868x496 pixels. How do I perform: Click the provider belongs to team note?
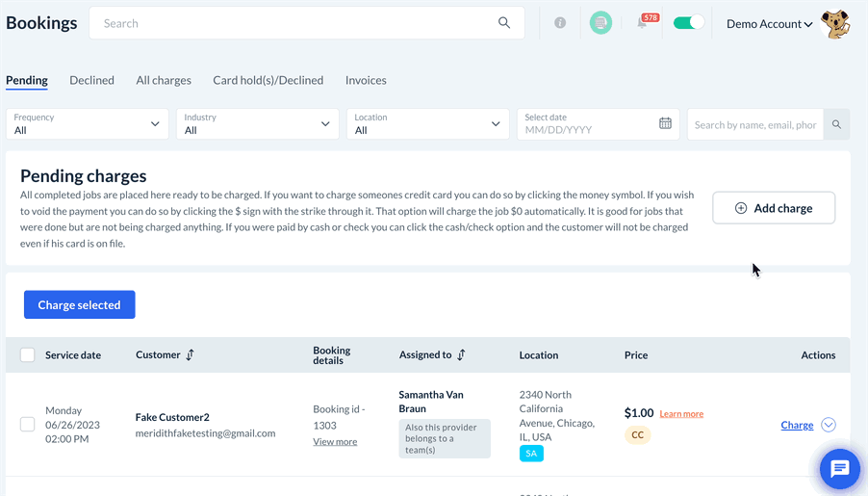445,438
